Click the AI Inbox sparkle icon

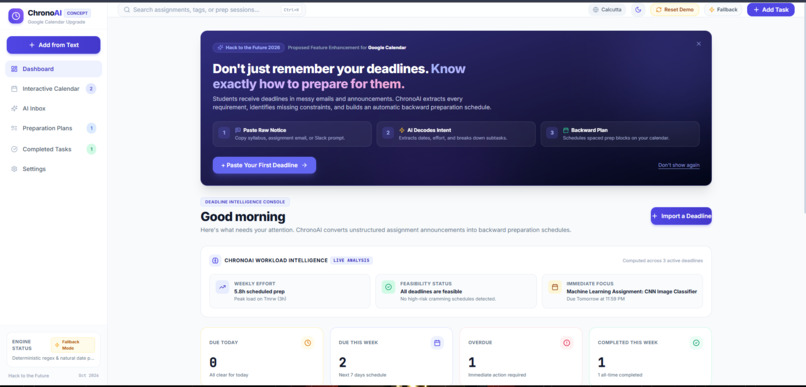tap(14, 108)
